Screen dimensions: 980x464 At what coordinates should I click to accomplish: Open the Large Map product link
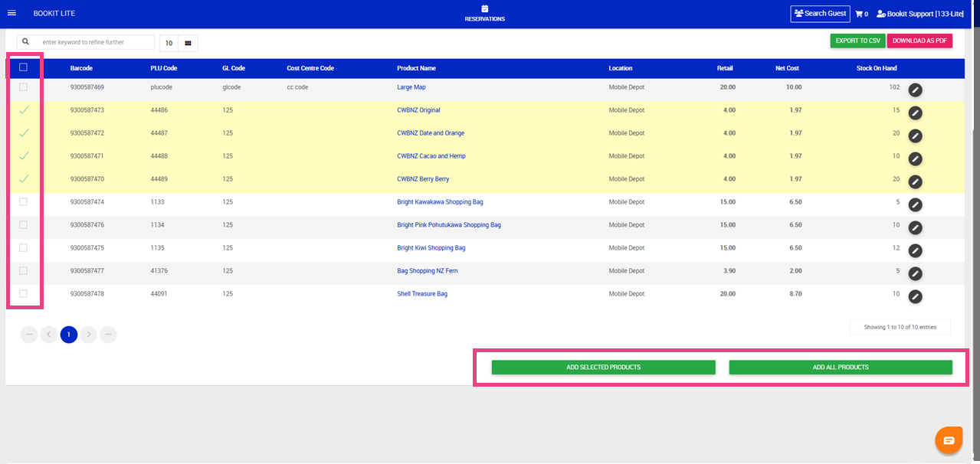pos(411,87)
